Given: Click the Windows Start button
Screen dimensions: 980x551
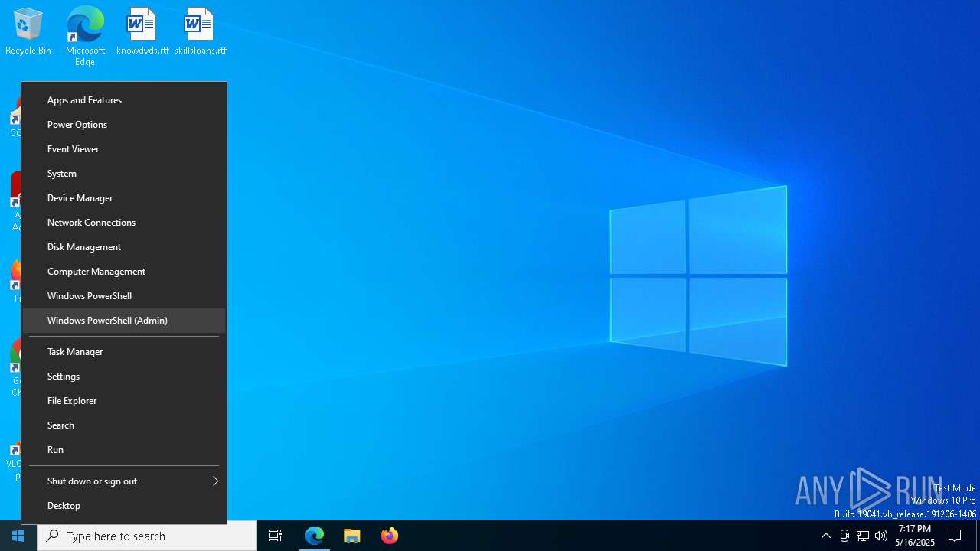Looking at the screenshot, I should tap(18, 536).
